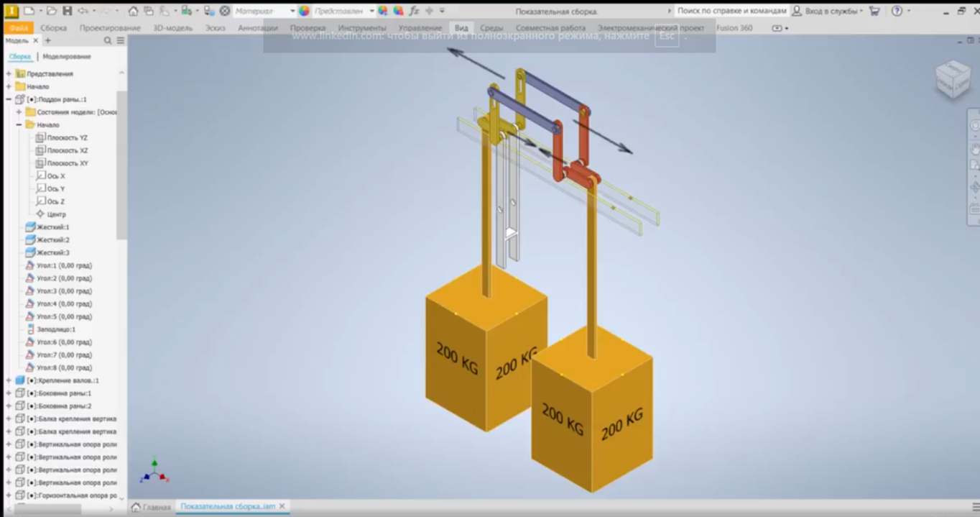Click the Undo arrow icon
This screenshot has height=517, width=980.
pyautogui.click(x=83, y=11)
